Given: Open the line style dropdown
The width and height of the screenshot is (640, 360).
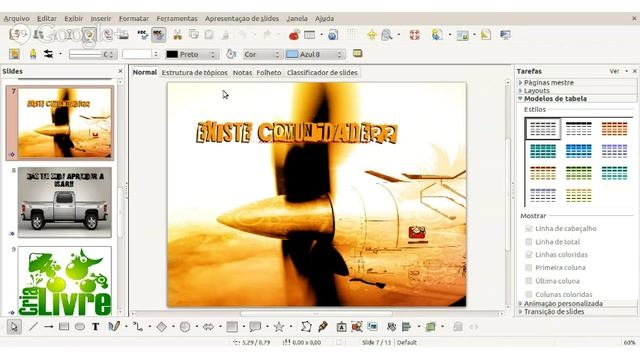Looking at the screenshot, I should (x=93, y=54).
